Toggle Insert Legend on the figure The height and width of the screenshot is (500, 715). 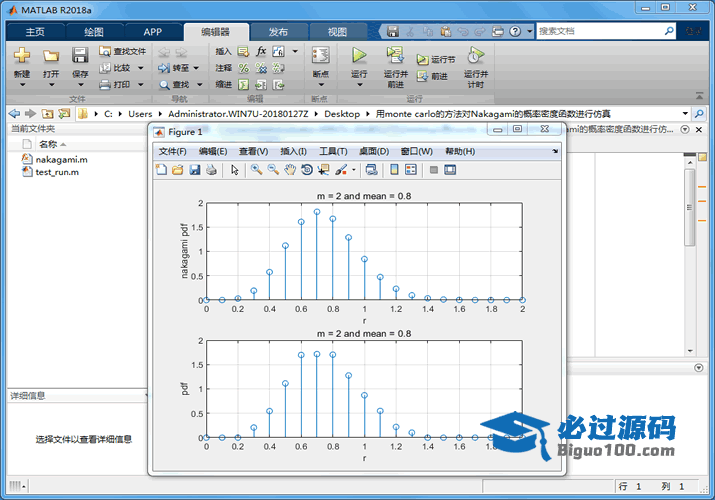411,170
